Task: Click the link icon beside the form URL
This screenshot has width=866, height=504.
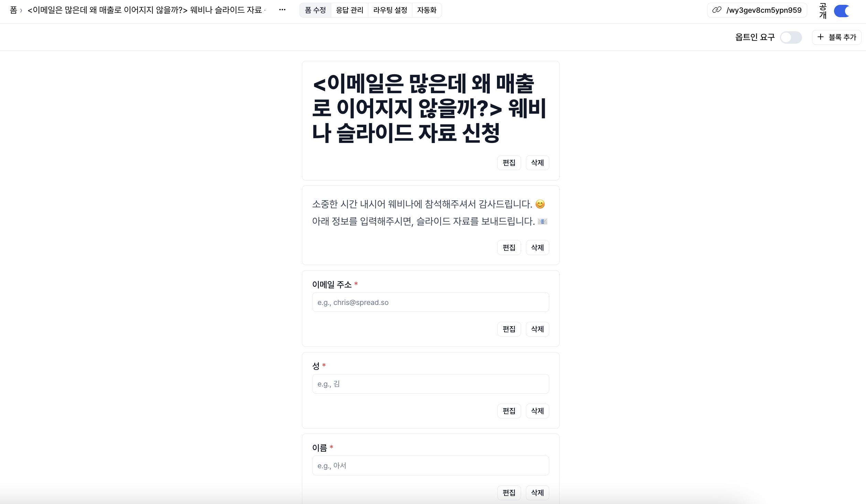Action: click(717, 10)
